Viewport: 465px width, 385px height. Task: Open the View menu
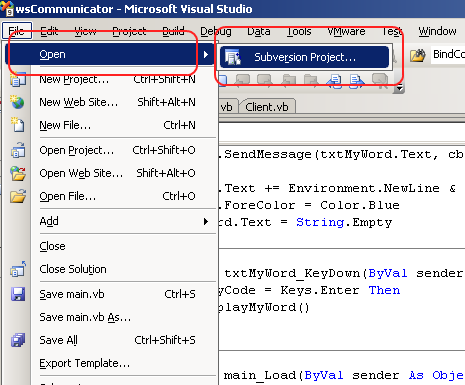[x=85, y=31]
